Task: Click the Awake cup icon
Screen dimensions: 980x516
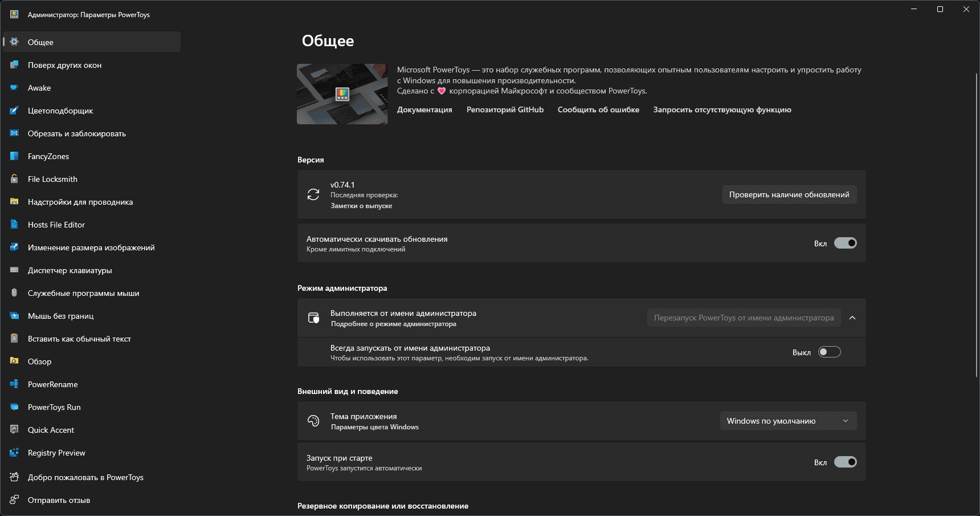Action: (x=14, y=87)
